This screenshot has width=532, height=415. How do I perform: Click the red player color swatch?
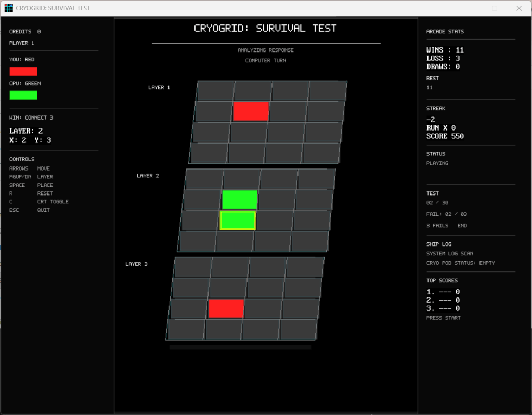coord(23,71)
